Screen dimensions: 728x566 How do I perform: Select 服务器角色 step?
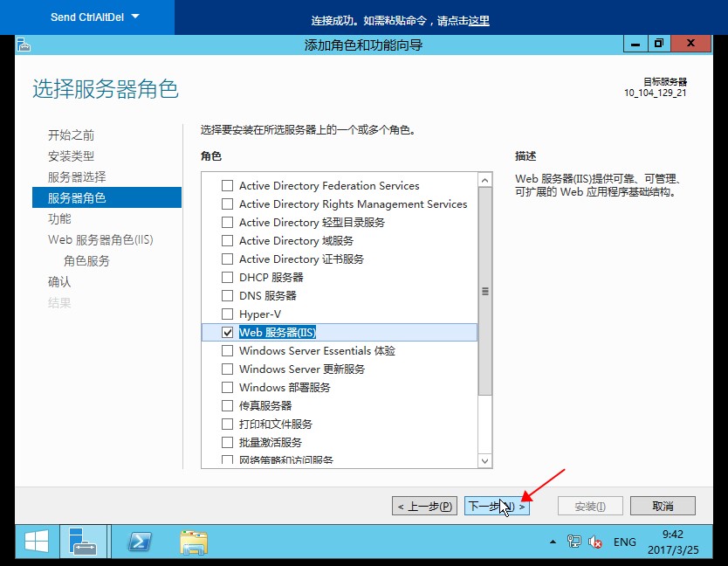tap(106, 197)
